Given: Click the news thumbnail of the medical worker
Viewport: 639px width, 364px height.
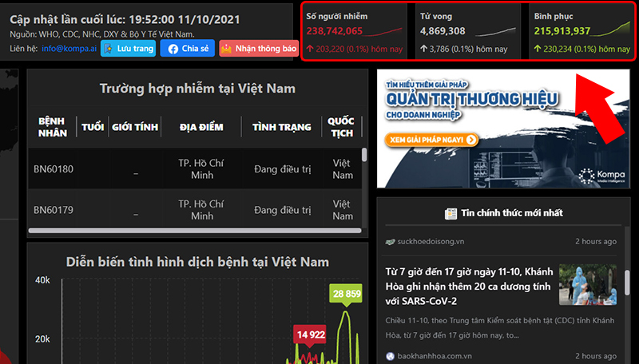Looking at the screenshot, I should coord(588,285).
